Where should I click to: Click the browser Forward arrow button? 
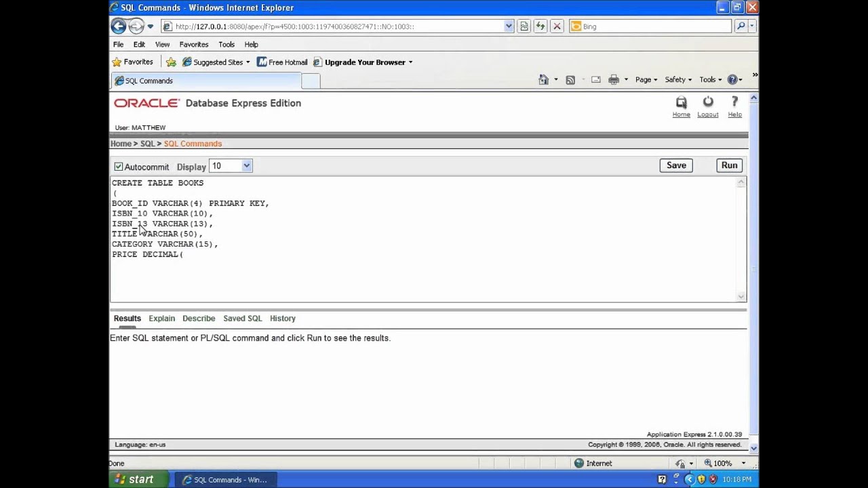click(136, 26)
